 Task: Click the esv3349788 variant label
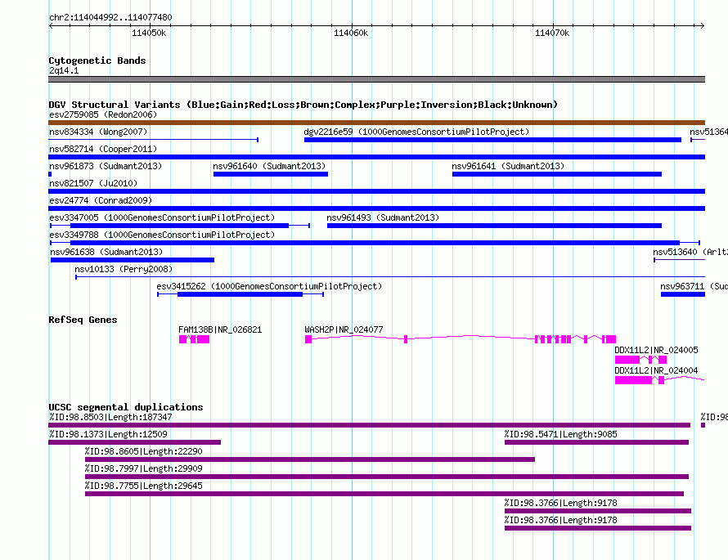(162, 235)
